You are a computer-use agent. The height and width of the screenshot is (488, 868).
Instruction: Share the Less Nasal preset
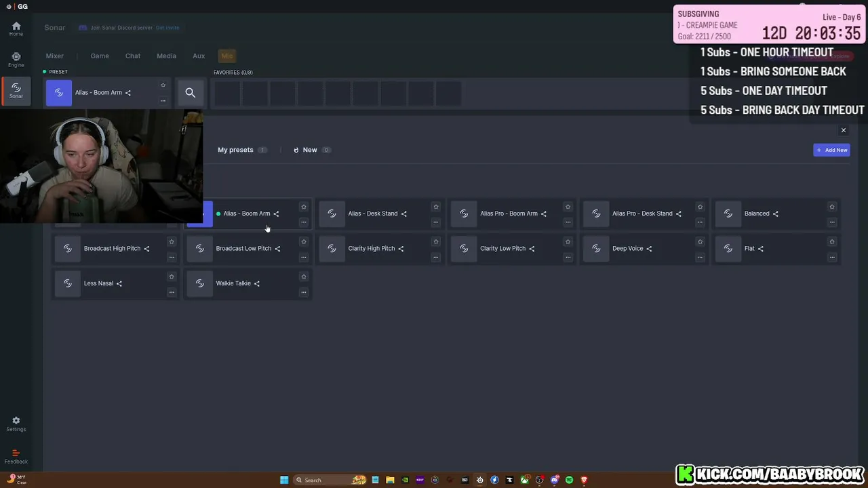coord(119,283)
